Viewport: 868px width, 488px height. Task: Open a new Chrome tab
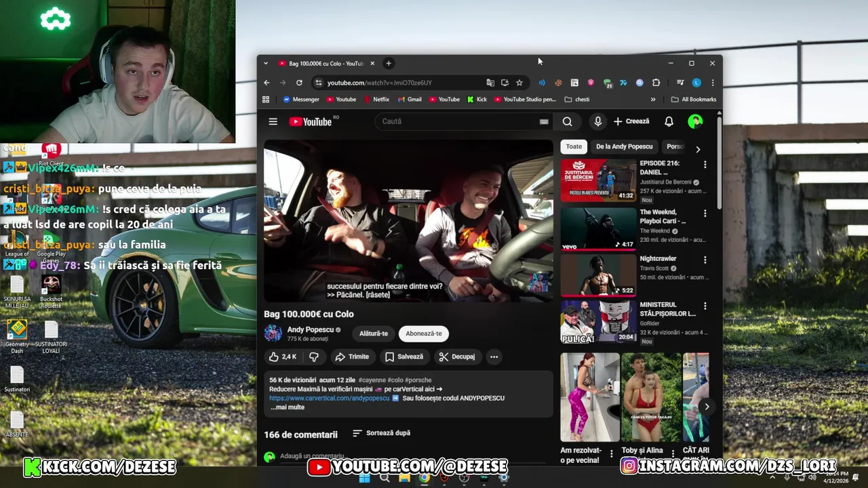coord(389,63)
